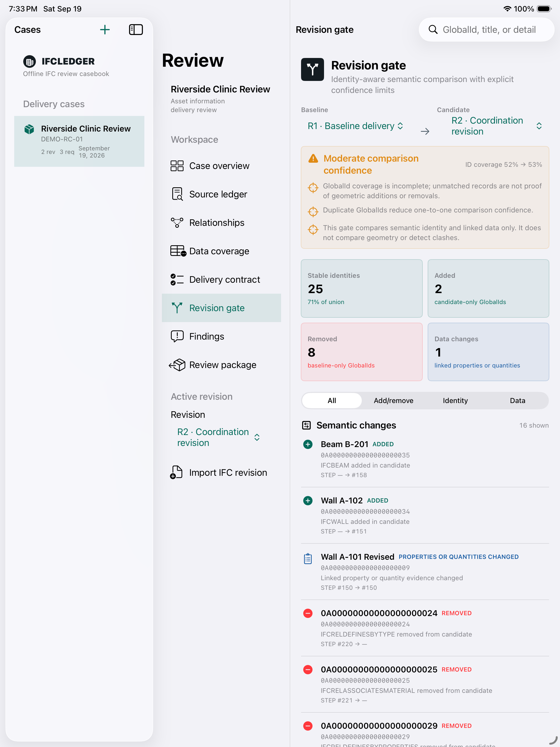
Task: Click the red minus icon for 0A...024 REMOVED
Action: pos(308,613)
